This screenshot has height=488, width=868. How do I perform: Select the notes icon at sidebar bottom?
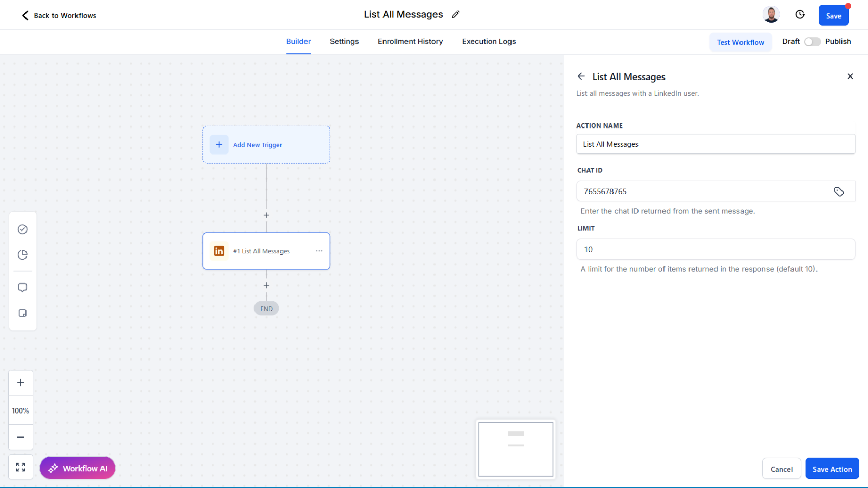click(22, 313)
